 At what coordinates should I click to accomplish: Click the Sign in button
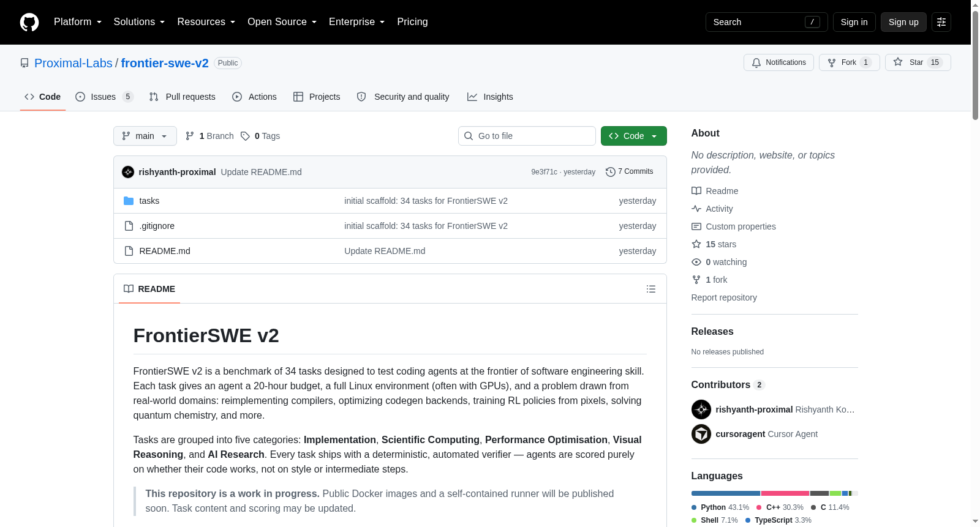coord(854,22)
